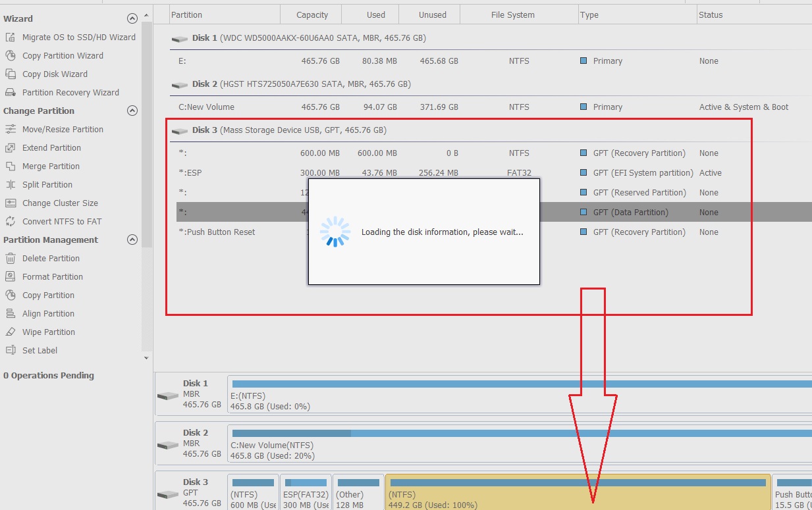Open Convert NTFS to FAT
Screen dimensions: 812x510
(x=62, y=222)
